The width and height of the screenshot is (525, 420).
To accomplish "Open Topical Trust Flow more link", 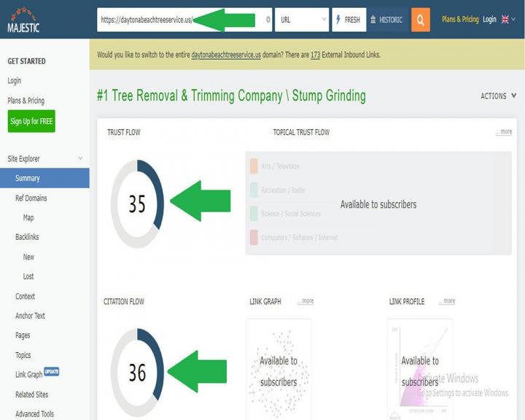I will (x=505, y=132).
